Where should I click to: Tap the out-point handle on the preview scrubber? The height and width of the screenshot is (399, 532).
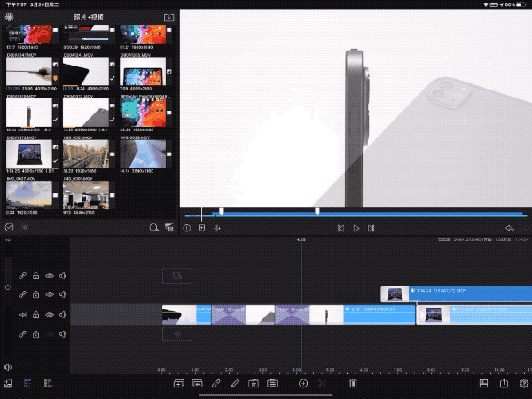point(317,211)
